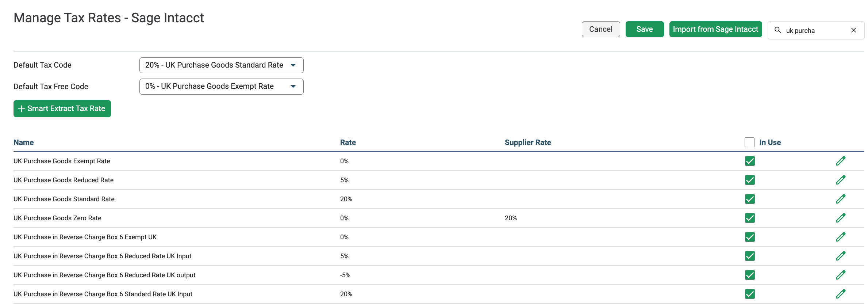Screen dimensions: 868x304
Task: Click the In Use column label
Action: (x=770, y=142)
